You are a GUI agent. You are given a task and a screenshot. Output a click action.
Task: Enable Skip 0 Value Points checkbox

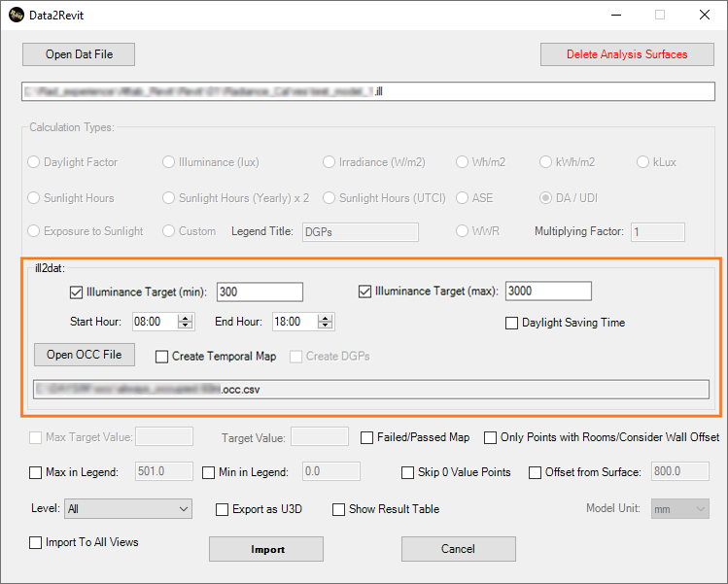pos(407,472)
